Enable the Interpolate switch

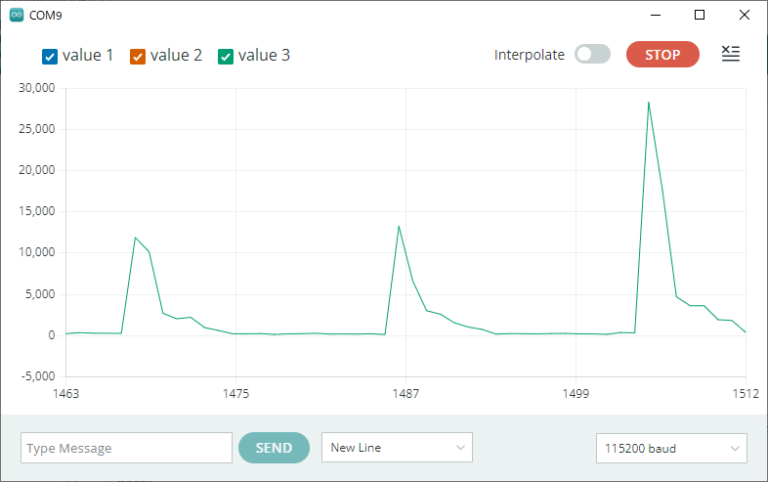click(592, 55)
